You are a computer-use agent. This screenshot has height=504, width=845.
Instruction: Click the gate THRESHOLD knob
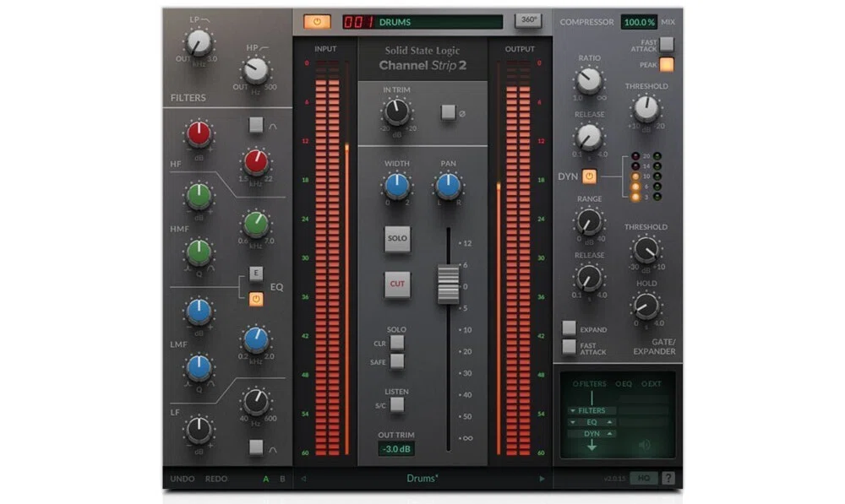[646, 250]
